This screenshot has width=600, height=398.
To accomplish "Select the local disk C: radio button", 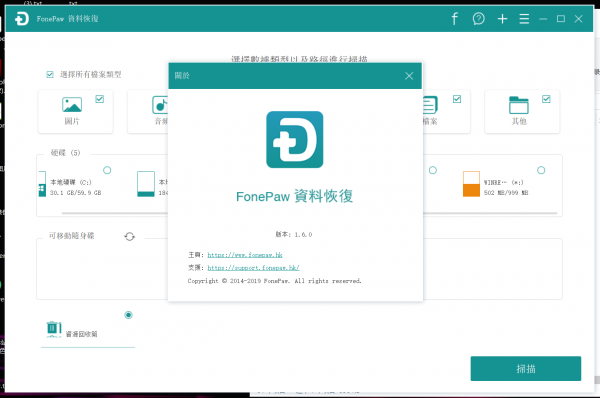I will coord(107,170).
